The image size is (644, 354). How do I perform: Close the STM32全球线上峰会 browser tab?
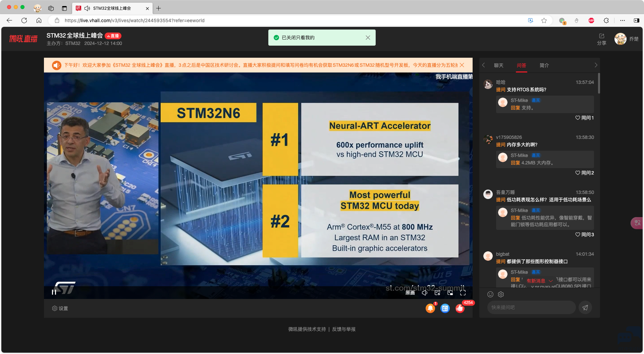coord(147,8)
